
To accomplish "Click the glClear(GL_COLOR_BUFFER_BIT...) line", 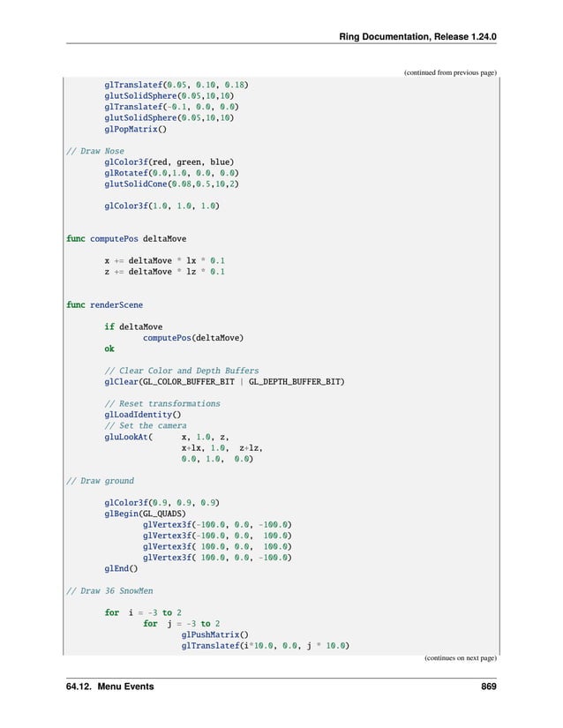I will [x=225, y=381].
